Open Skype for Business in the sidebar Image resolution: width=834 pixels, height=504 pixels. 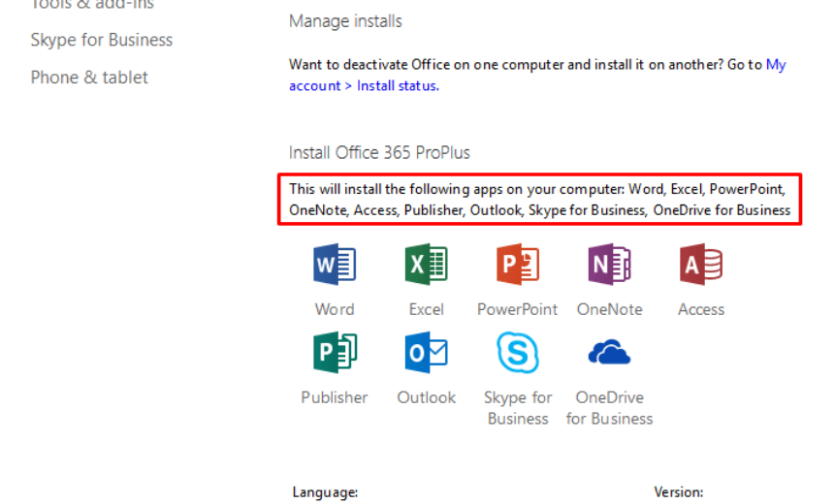[x=102, y=40]
